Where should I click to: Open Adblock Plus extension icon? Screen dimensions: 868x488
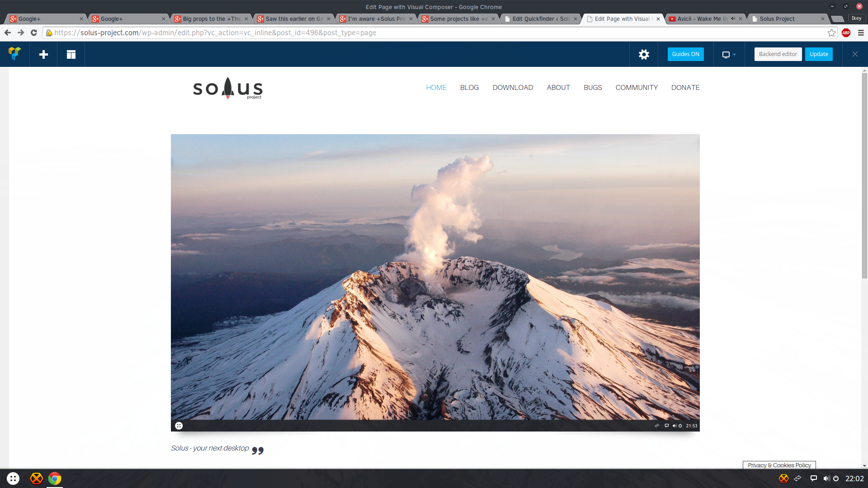tap(846, 33)
